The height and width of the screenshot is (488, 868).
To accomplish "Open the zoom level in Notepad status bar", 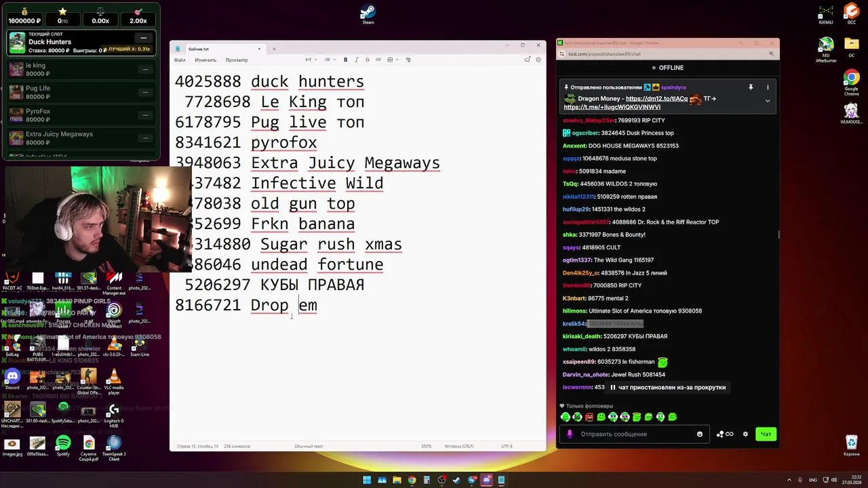I will [427, 446].
